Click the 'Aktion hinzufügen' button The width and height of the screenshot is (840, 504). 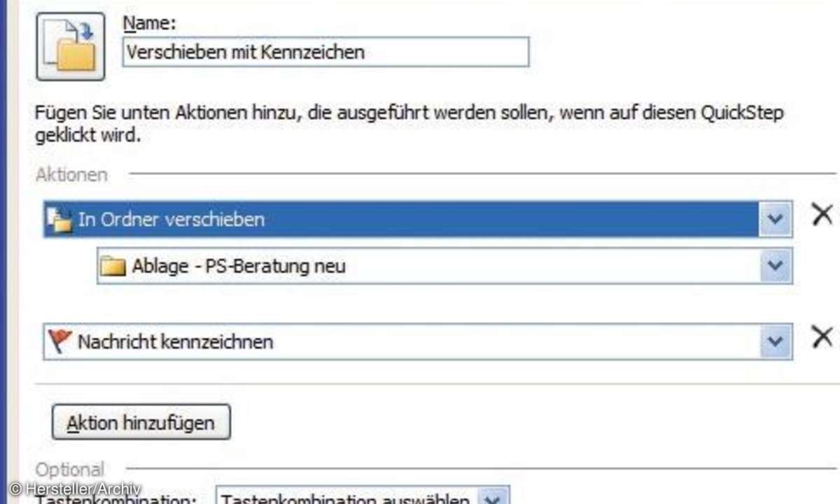click(141, 422)
